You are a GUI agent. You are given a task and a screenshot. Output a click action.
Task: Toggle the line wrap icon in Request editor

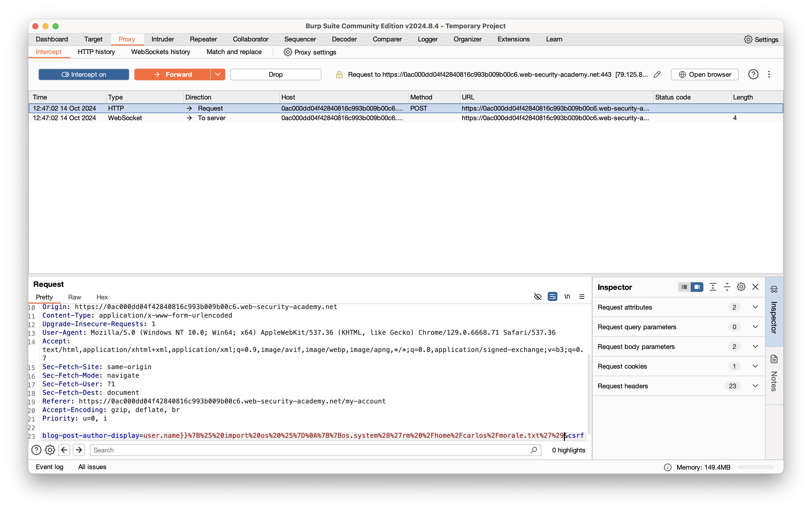552,297
